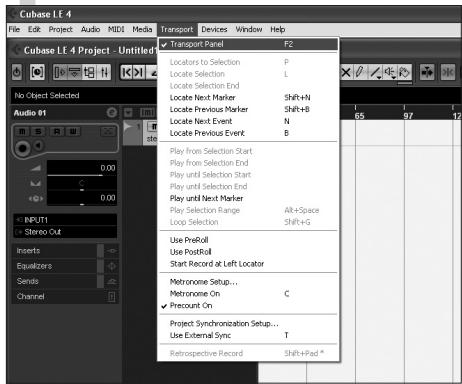Toggle input Monitor speaker button for Audio 01
Screen dimensions: 462x384
coord(39,145)
